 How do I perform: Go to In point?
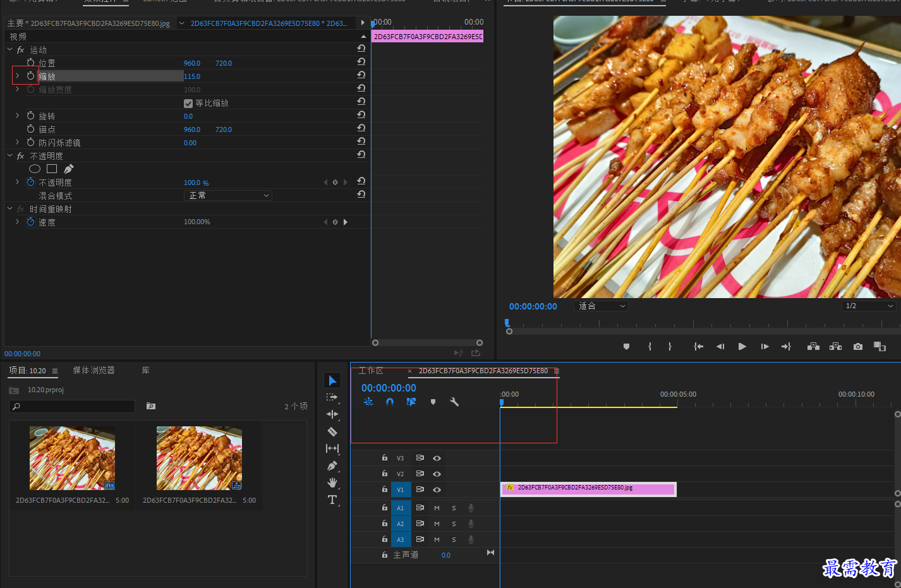tap(698, 346)
